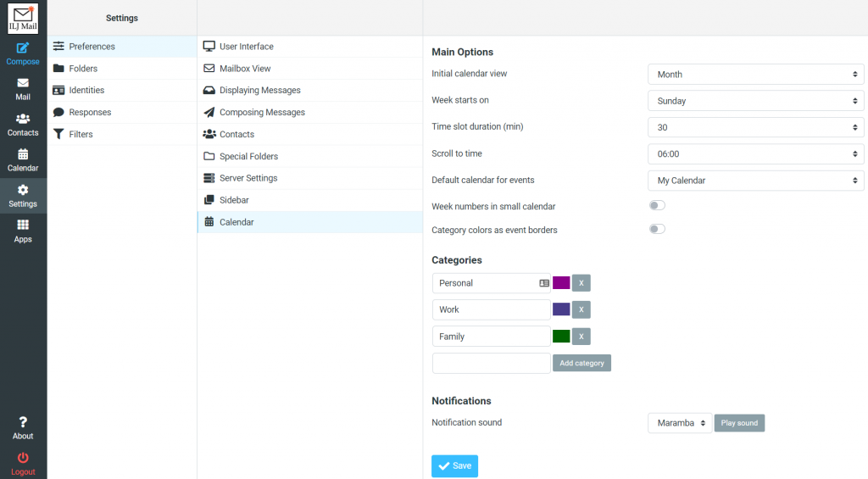The width and height of the screenshot is (868, 479).
Task: Click the empty new category field
Action: (491, 363)
